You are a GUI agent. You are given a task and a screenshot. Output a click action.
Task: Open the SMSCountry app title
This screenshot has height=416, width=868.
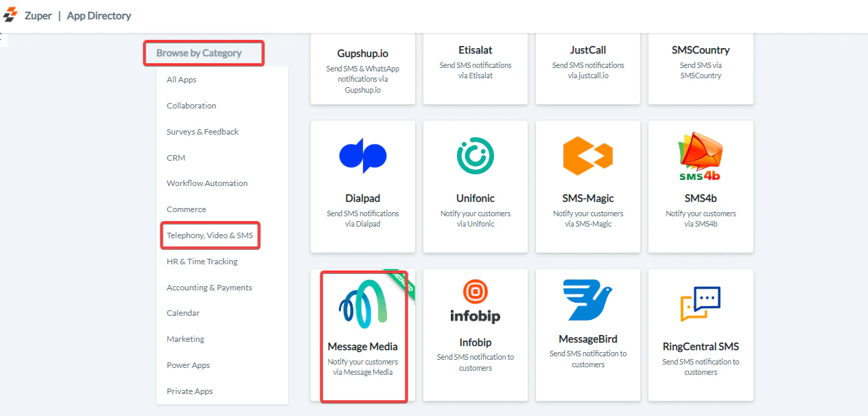tap(701, 50)
